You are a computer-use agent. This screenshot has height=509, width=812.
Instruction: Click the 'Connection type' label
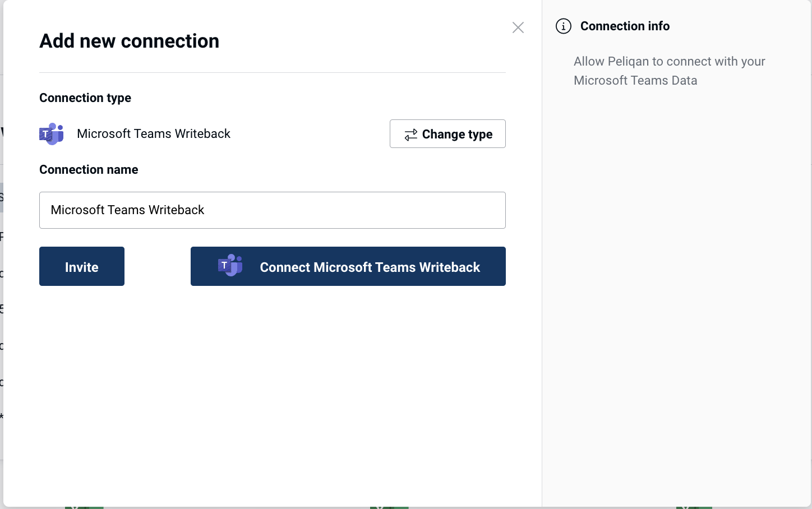coord(85,98)
